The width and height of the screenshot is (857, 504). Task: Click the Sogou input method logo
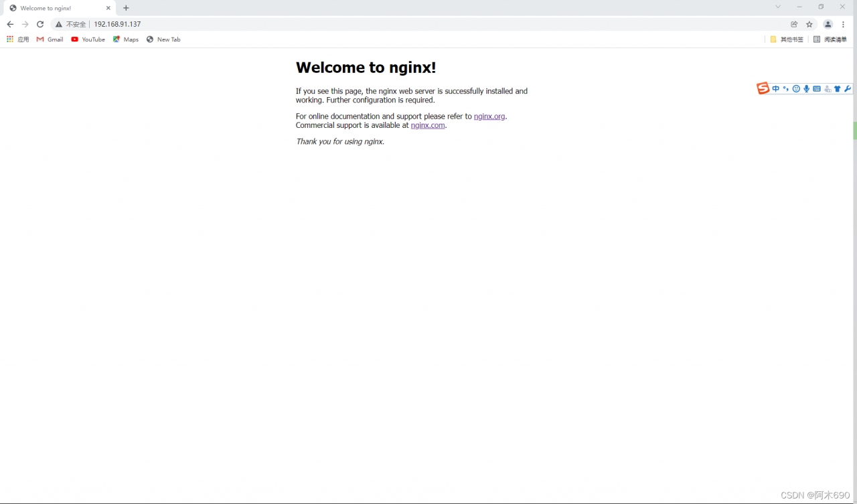pos(763,88)
